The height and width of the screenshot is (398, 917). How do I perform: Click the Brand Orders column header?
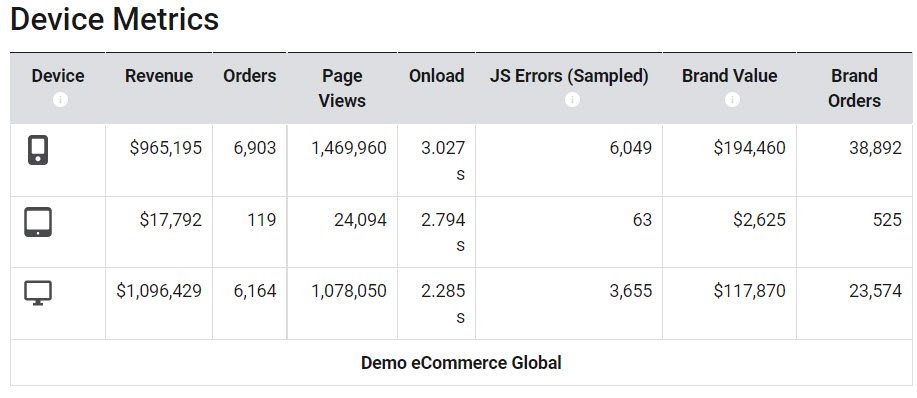854,88
